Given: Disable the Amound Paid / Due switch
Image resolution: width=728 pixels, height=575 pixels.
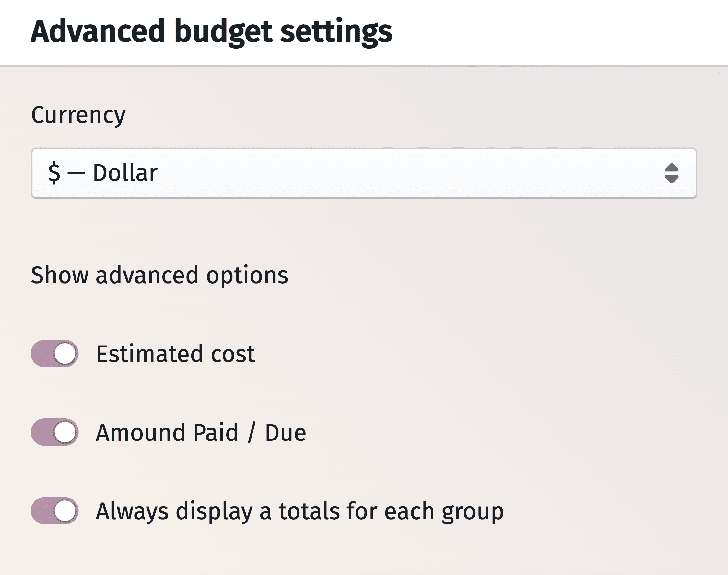Looking at the screenshot, I should pos(54,432).
